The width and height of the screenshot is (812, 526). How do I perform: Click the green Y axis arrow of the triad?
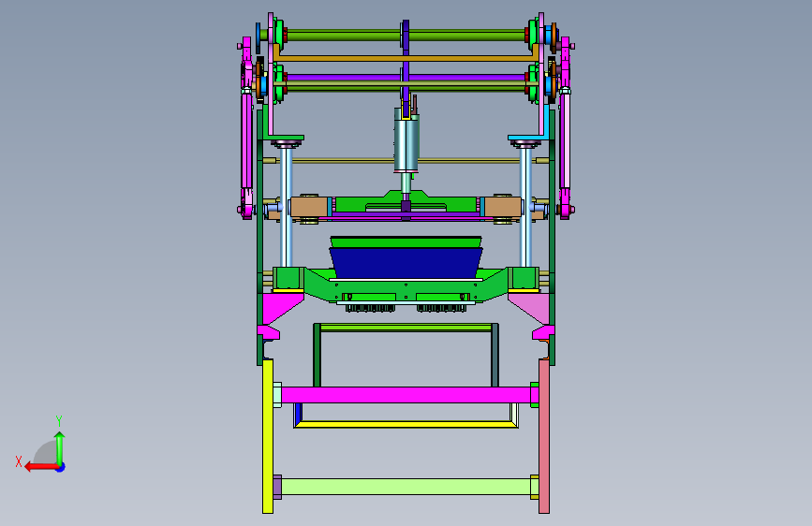coord(60,447)
